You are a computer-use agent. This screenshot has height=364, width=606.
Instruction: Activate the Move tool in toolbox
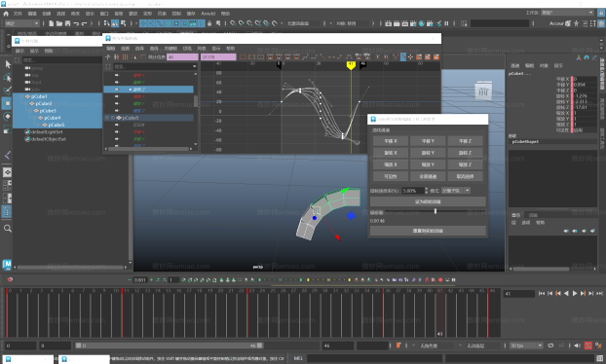click(x=8, y=103)
